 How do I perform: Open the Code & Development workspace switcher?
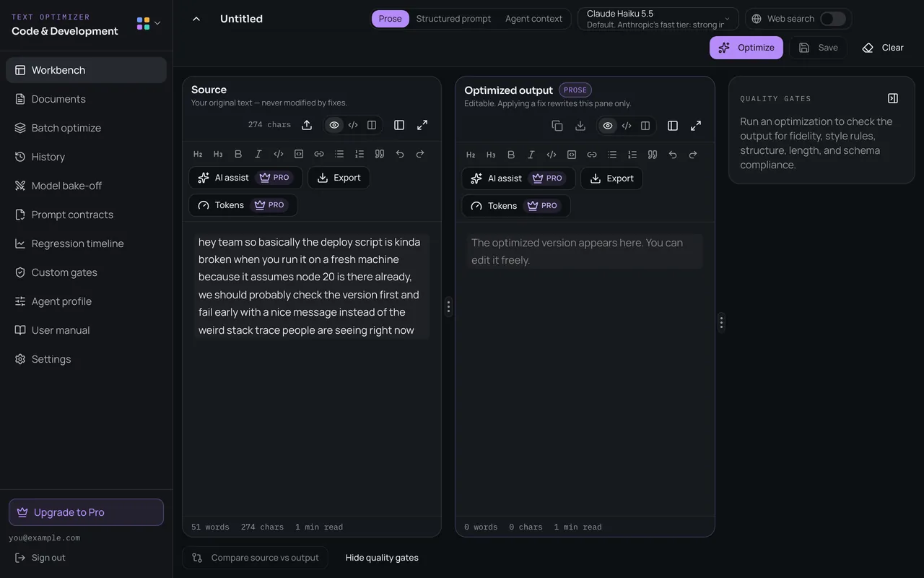click(149, 24)
